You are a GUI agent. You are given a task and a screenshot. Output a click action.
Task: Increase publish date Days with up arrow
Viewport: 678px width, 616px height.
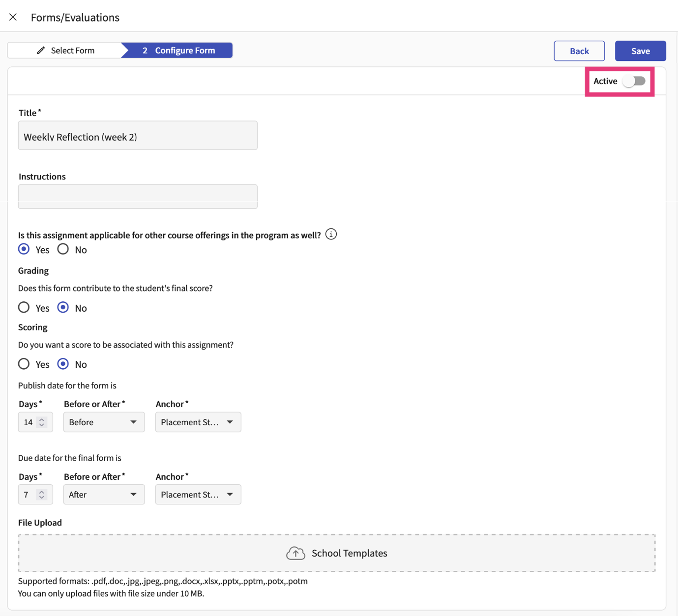click(42, 419)
